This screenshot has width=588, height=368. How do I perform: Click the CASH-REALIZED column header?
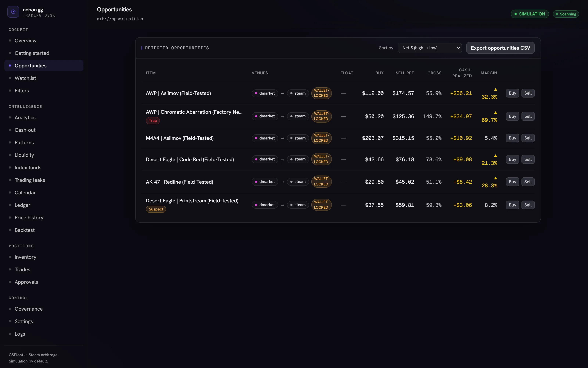(x=462, y=73)
